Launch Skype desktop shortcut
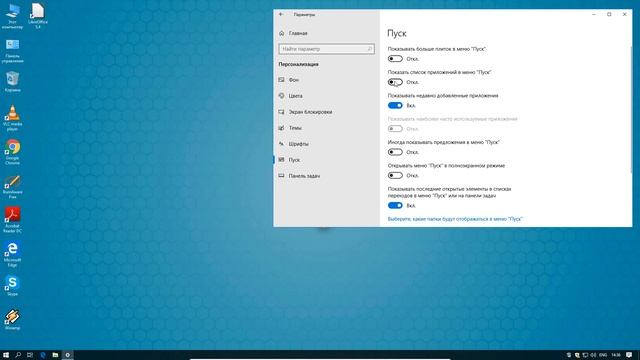Viewport: 640px width, 360px height. (x=12, y=285)
